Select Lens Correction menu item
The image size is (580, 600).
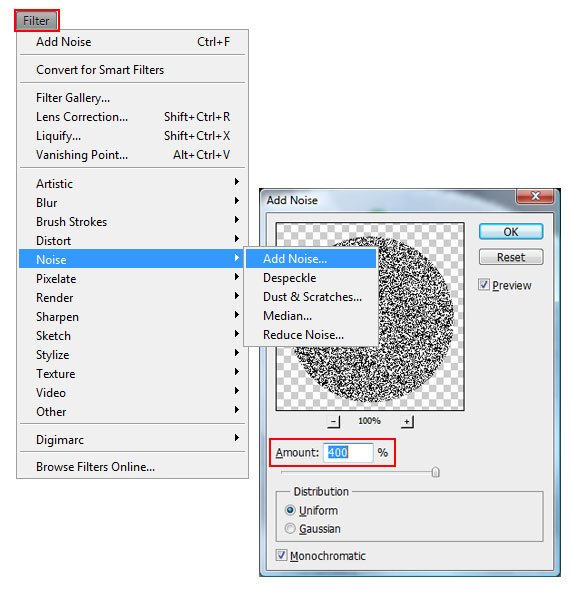(133, 117)
